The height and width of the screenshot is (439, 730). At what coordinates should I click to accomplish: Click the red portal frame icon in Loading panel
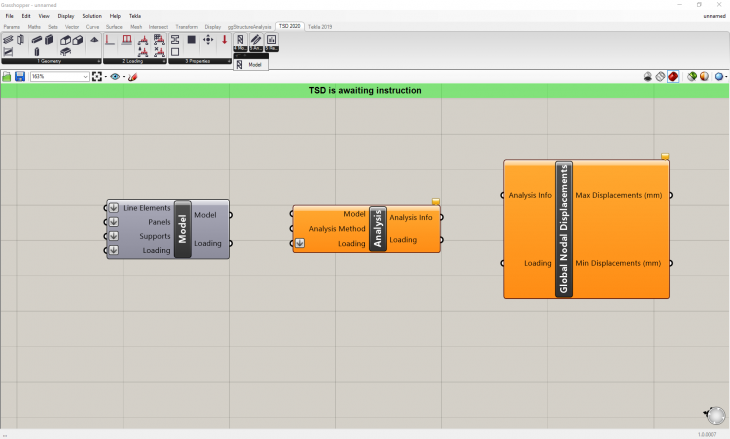click(127, 40)
